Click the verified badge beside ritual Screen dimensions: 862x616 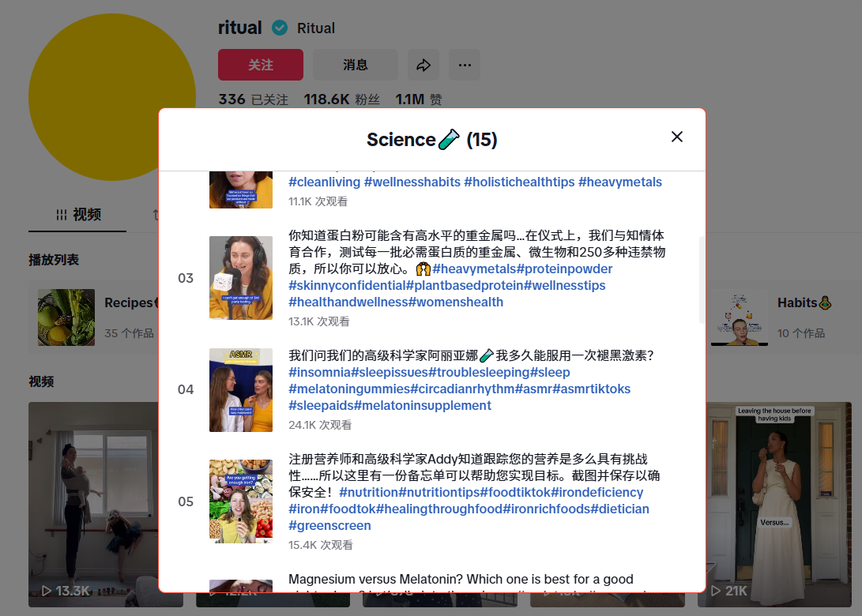(280, 28)
